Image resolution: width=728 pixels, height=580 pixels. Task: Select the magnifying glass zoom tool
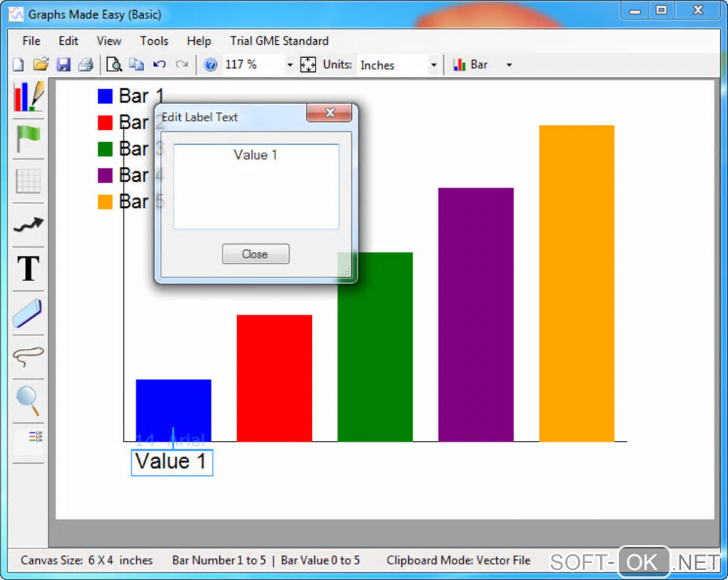[x=29, y=401]
